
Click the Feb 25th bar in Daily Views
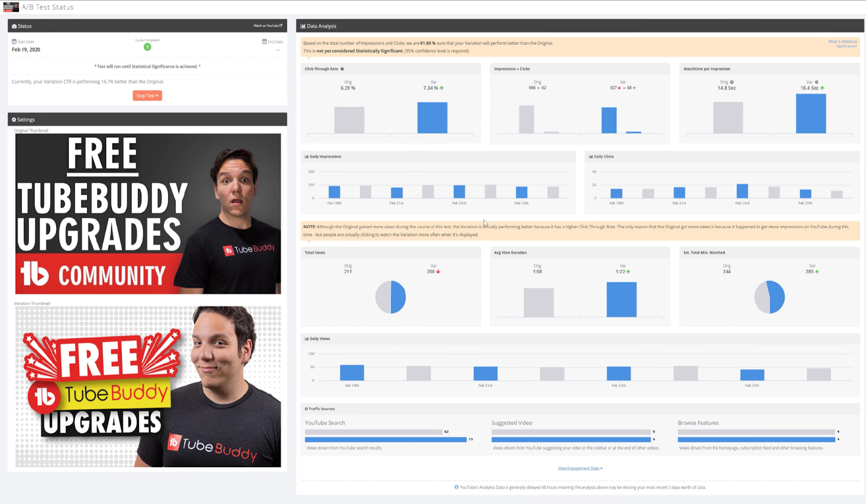752,375
